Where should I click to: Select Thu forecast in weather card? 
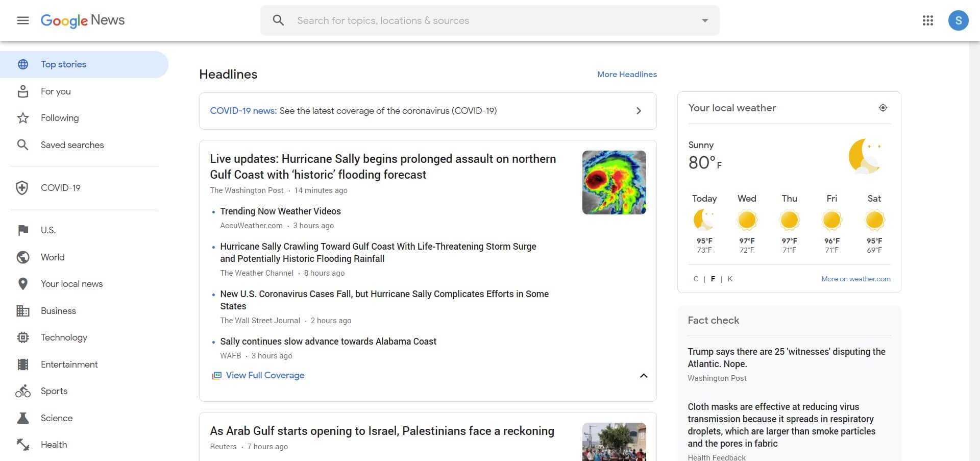(789, 224)
